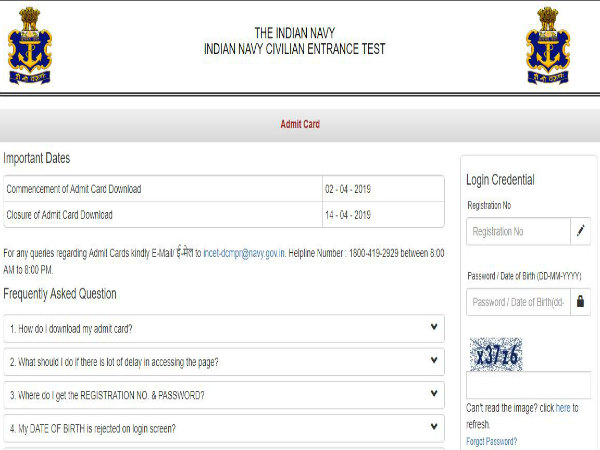Open FAQ 'My DATE OF BIRTH is rejected on login screen?'
Screen dimensions: 600x450
tap(224, 428)
